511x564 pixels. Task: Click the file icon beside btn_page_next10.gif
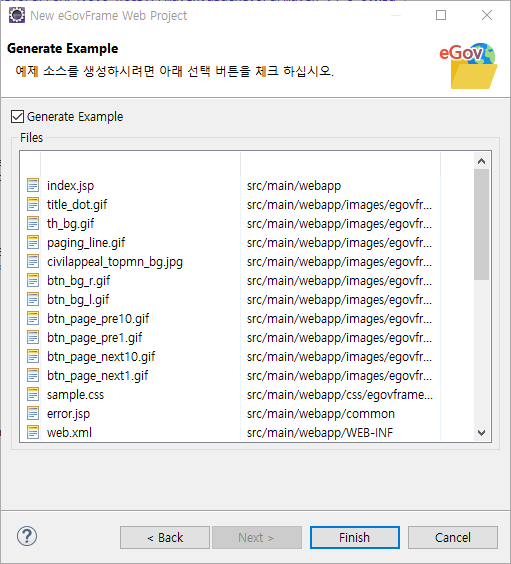click(x=33, y=356)
